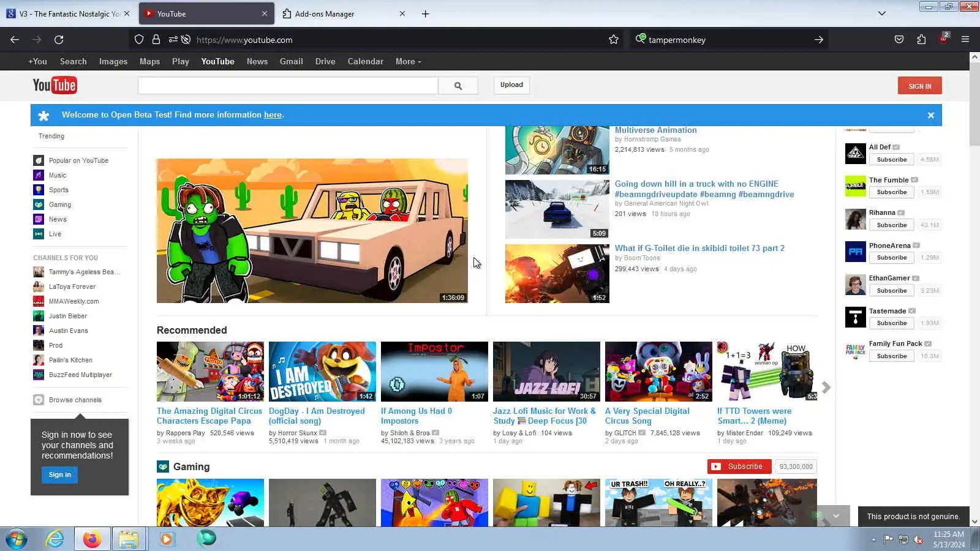
Task: Open the Firefox extensions puzzle icon
Action: pyautogui.click(x=921, y=40)
